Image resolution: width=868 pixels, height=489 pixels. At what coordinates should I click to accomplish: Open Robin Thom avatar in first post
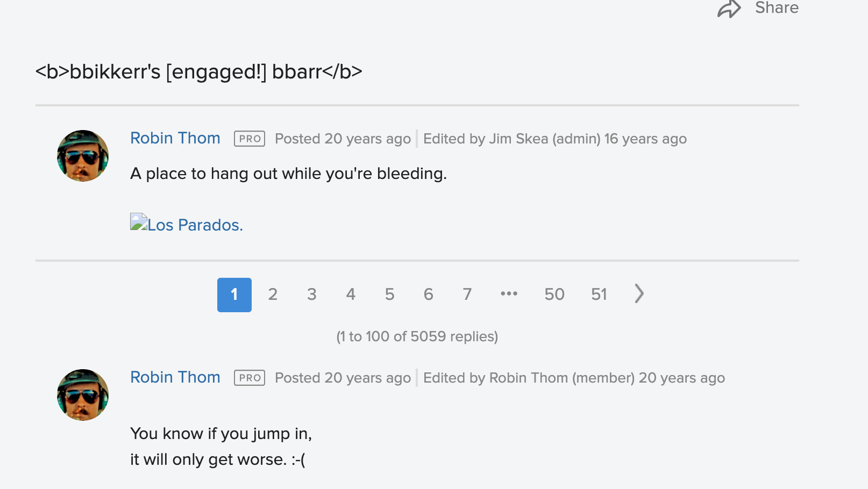point(83,156)
